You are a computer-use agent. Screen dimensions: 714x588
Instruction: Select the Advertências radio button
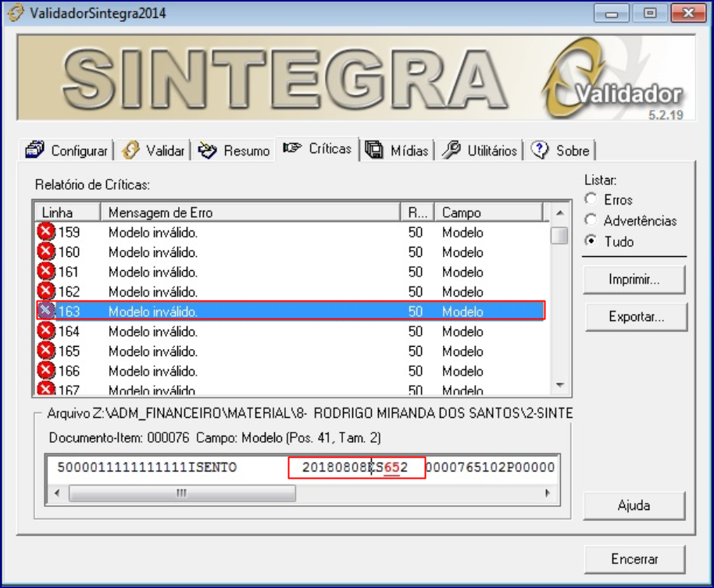pos(591,220)
